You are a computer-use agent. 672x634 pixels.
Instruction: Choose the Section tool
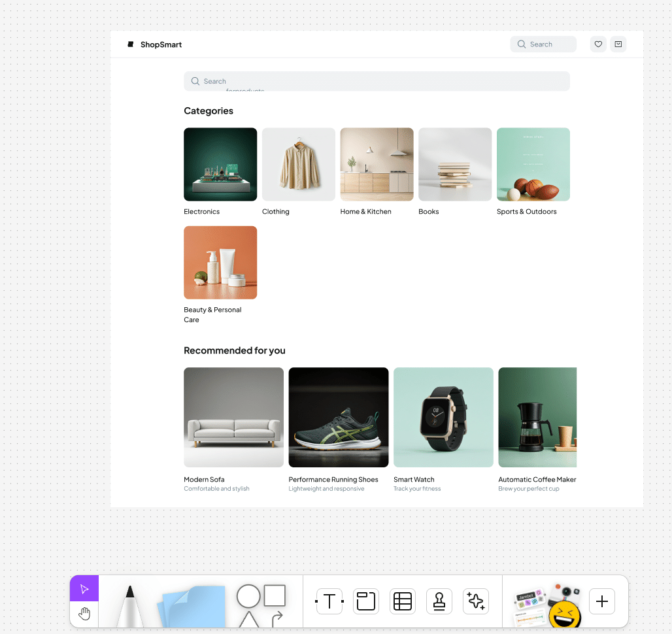pyautogui.click(x=366, y=601)
